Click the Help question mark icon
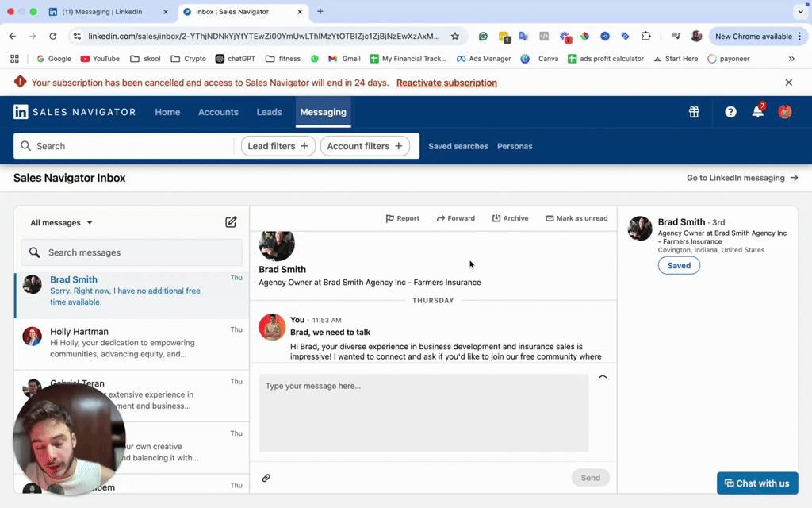Screen dimensions: 812x508 click(x=730, y=112)
